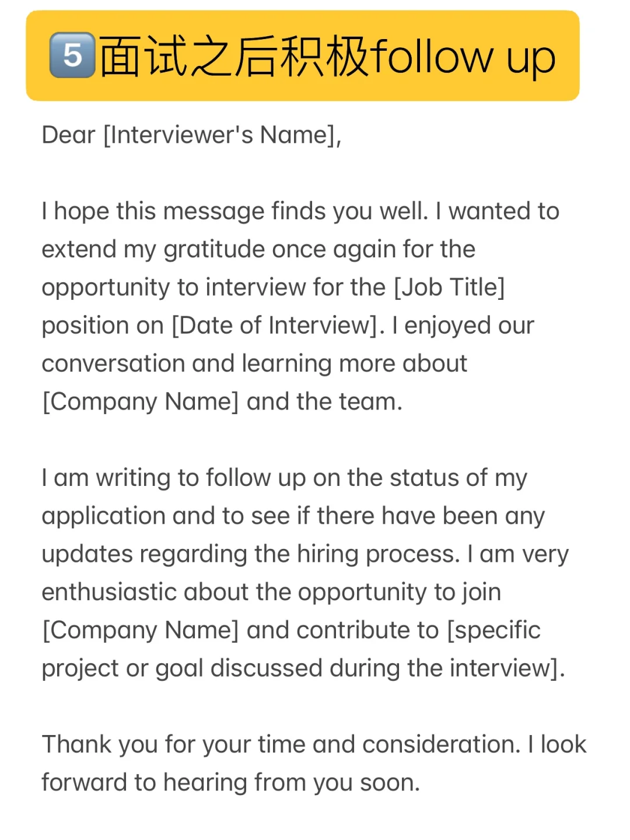Click the second [Company Name] placeholder near 'contribute'

click(x=141, y=631)
